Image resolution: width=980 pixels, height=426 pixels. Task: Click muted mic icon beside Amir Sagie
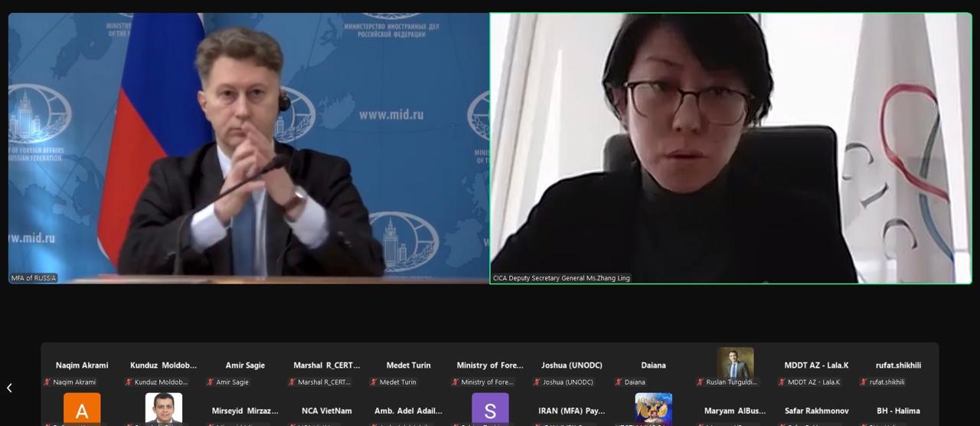[x=211, y=382]
